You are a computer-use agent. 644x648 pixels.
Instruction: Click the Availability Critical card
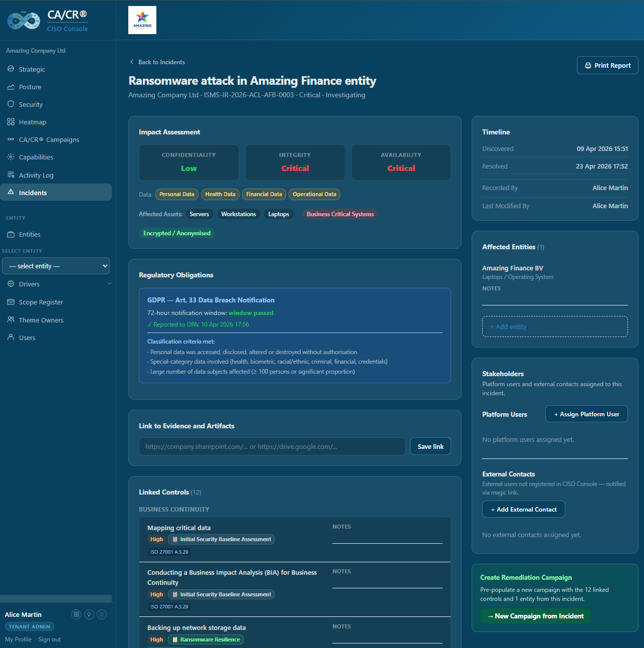pyautogui.click(x=401, y=163)
